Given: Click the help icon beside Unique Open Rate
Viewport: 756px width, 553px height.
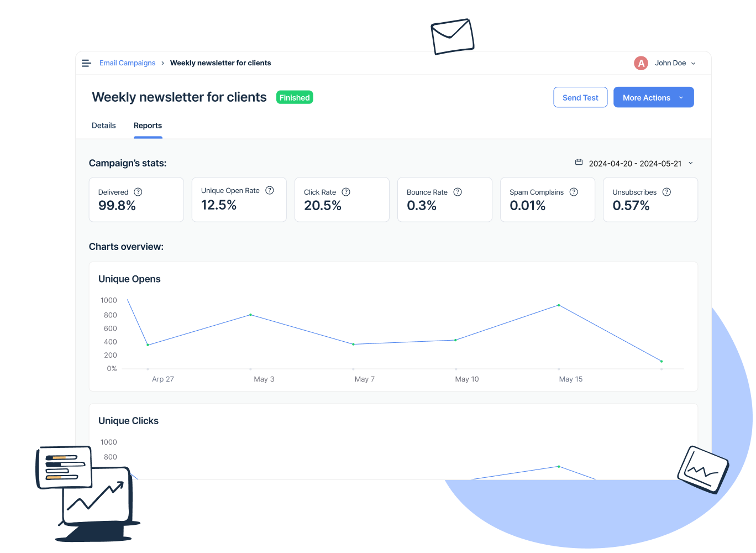Looking at the screenshot, I should pyautogui.click(x=270, y=190).
